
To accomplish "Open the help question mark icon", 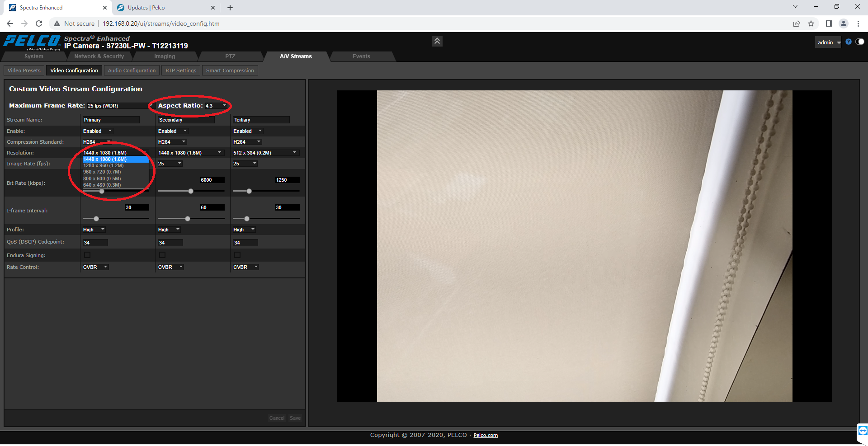I will (x=848, y=42).
